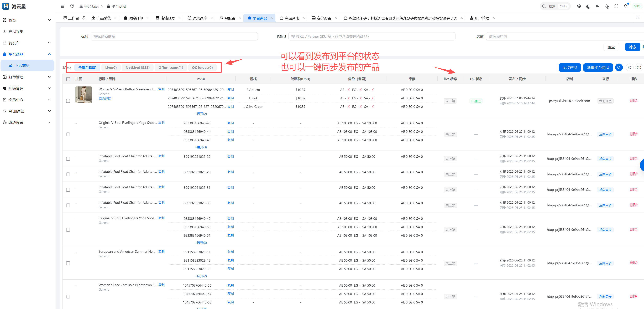The image size is (644, 309).
Task: Expand the 订单管理 sidebar menu
Action: [x=27, y=77]
